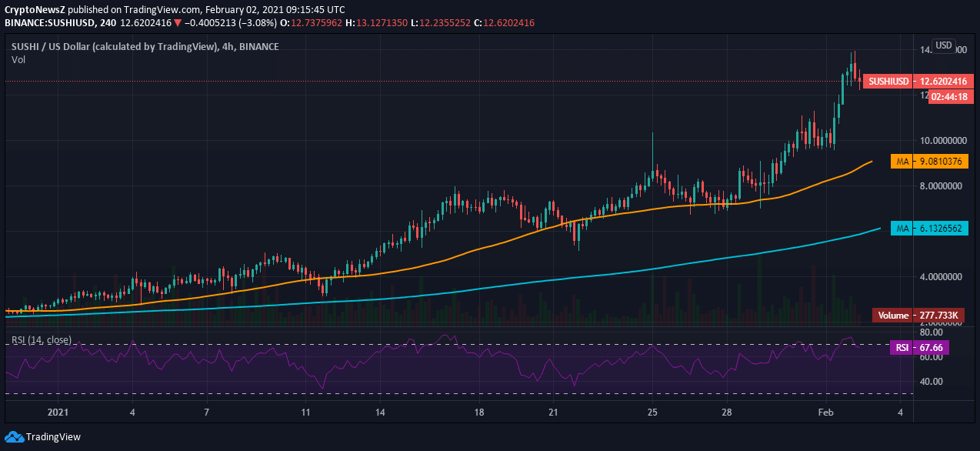Viewport: 980px width, 451px height.
Task: Click the 2021 label on time axis
Action: pyautogui.click(x=58, y=412)
